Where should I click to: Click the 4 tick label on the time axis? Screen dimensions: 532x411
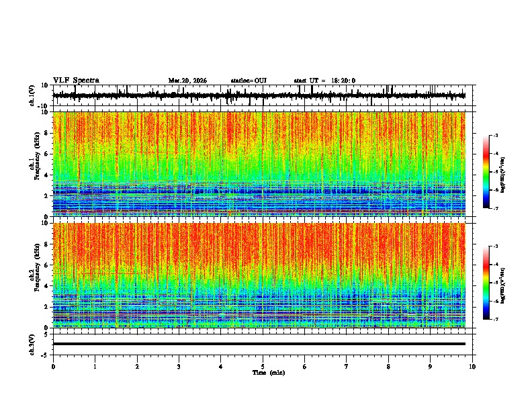click(x=221, y=367)
